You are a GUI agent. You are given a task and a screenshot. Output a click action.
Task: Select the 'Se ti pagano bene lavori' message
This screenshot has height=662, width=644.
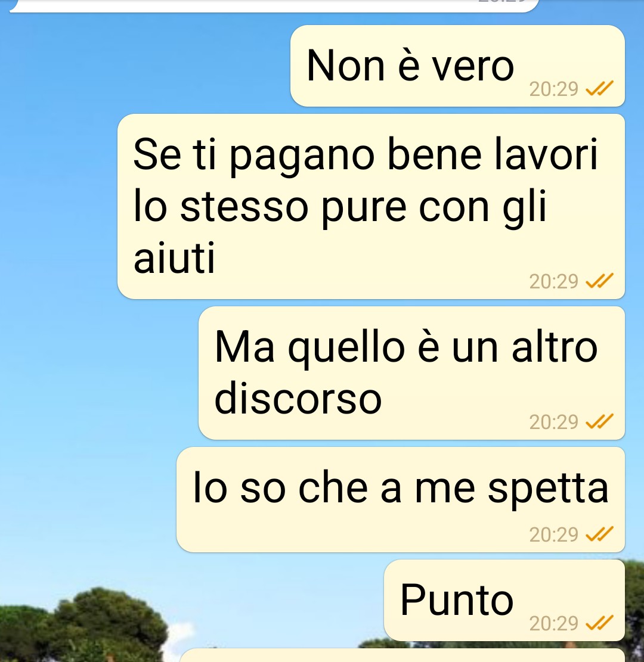[371, 206]
